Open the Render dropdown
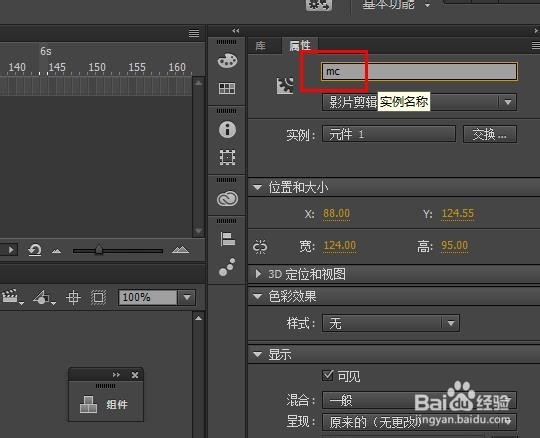This screenshot has width=540, height=438. click(419, 422)
